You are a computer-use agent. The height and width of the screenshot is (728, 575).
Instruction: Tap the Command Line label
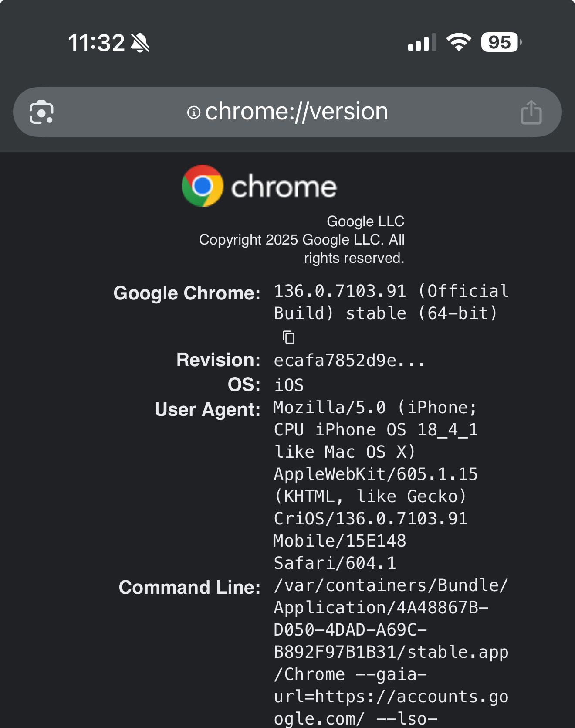[x=189, y=588]
